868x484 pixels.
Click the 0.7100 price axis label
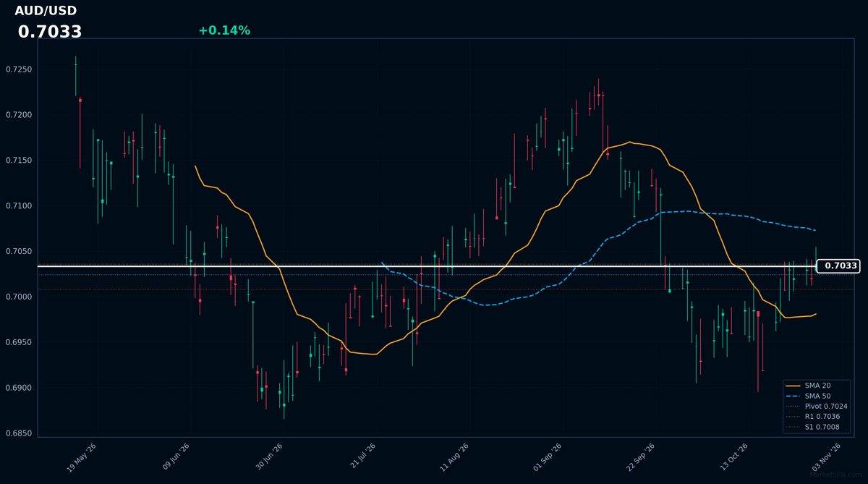(19, 206)
